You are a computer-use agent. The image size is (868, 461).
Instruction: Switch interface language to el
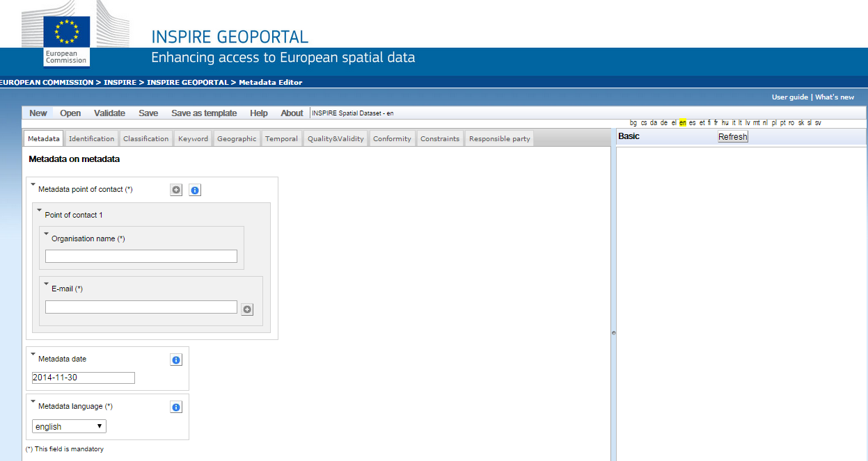pyautogui.click(x=674, y=123)
